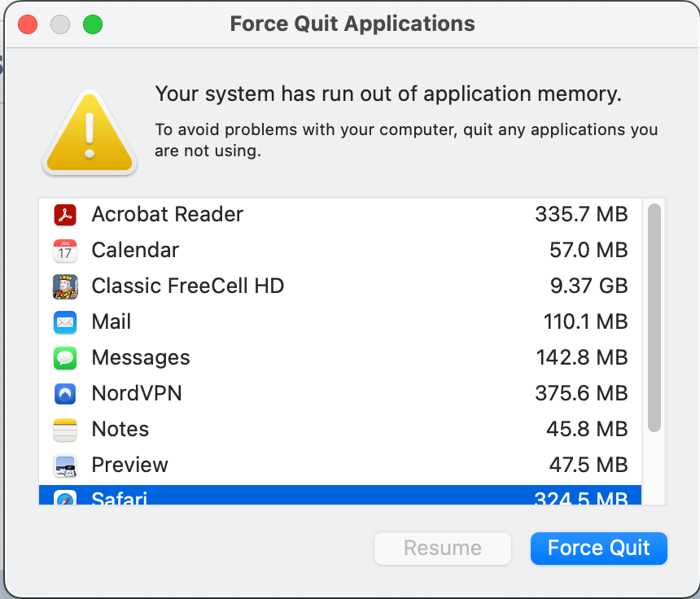The image size is (700, 599).
Task: Click the Acrobat Reader app icon
Action: [65, 215]
